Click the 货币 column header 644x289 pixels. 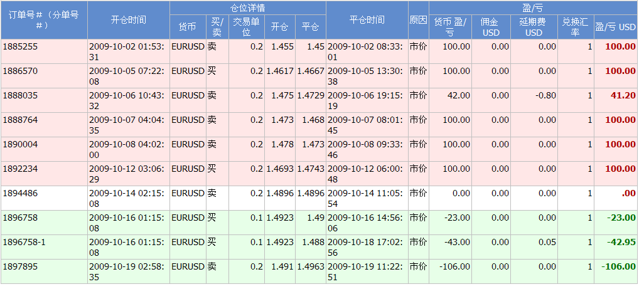pos(187,28)
